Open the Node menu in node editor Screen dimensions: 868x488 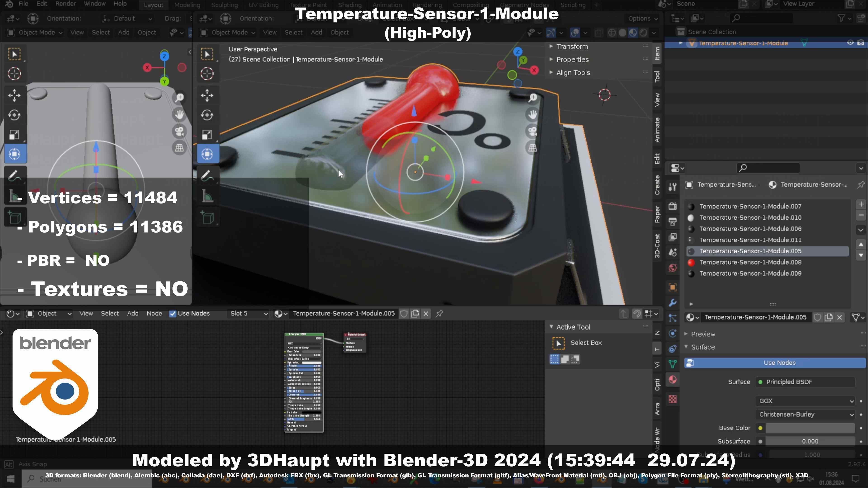tap(154, 314)
